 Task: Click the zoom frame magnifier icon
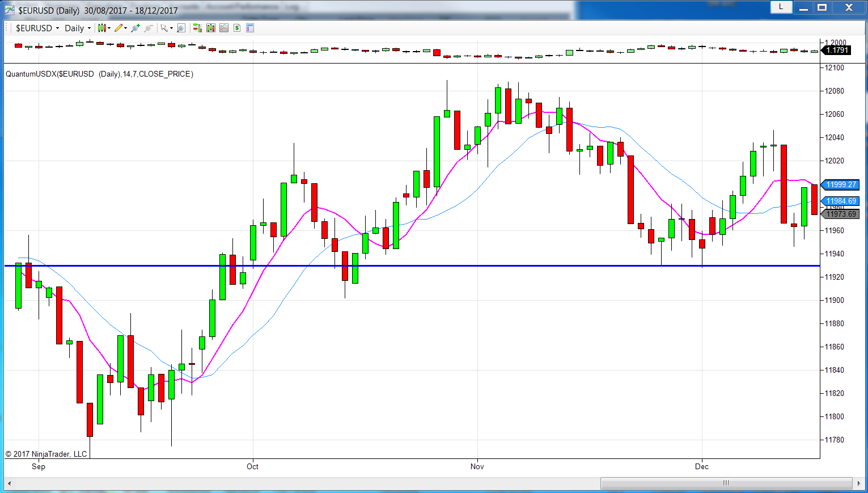(181, 28)
